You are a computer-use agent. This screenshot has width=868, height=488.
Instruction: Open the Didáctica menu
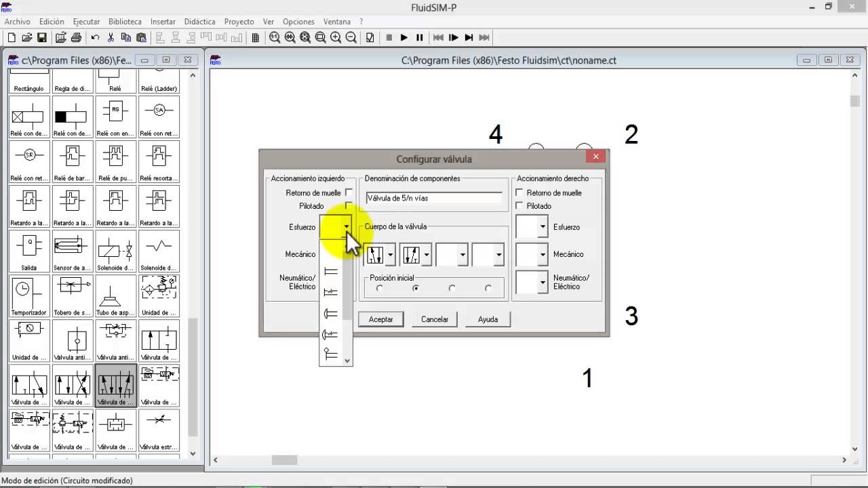[x=199, y=22]
